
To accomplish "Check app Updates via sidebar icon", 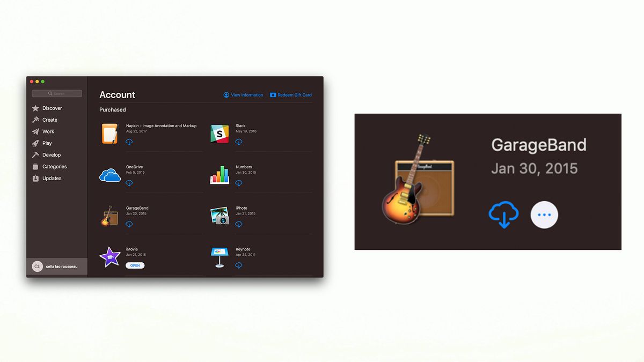I will tap(36, 178).
